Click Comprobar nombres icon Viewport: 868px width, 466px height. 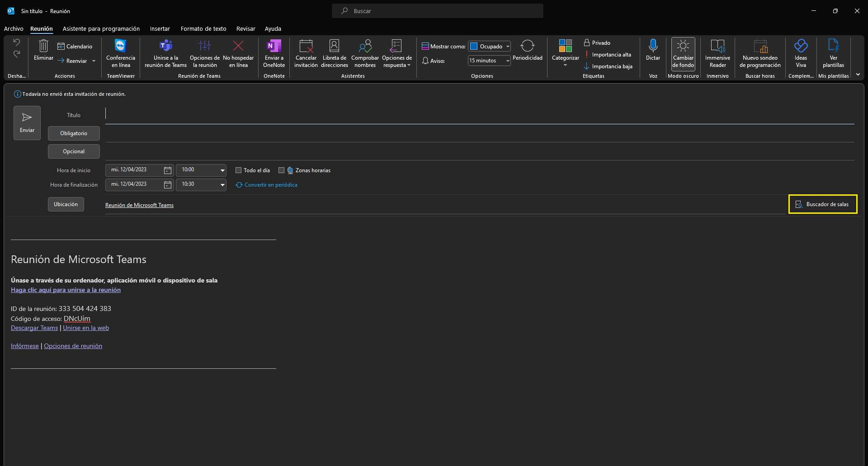[365, 46]
